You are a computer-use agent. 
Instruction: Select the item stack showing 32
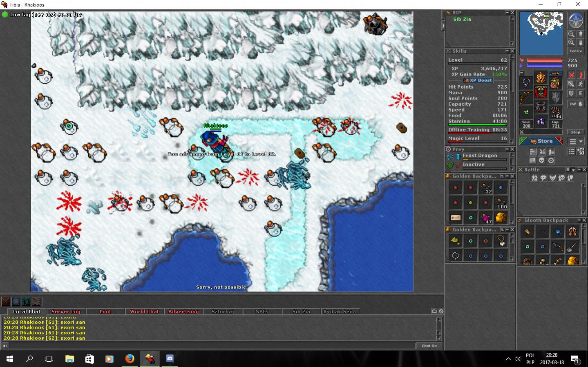pos(486,187)
